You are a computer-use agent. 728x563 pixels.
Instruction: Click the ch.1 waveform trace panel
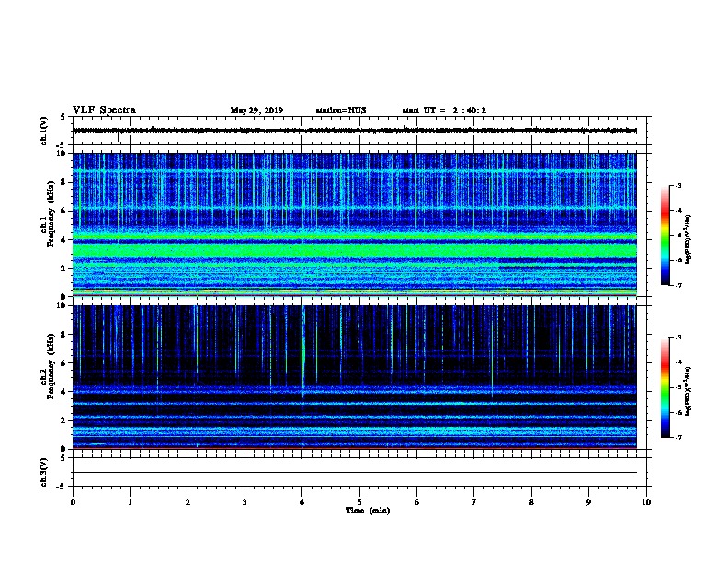pyautogui.click(x=359, y=131)
